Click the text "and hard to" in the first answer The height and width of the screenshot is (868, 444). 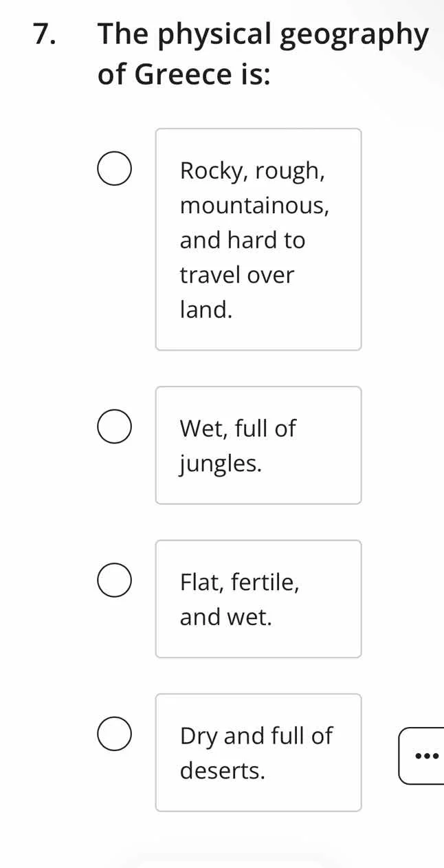[x=243, y=240]
